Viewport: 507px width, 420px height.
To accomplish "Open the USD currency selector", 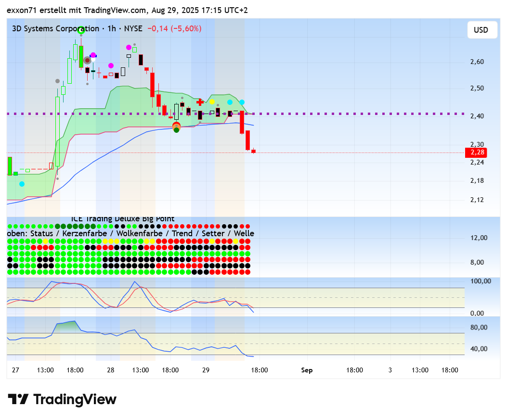I will (x=481, y=30).
